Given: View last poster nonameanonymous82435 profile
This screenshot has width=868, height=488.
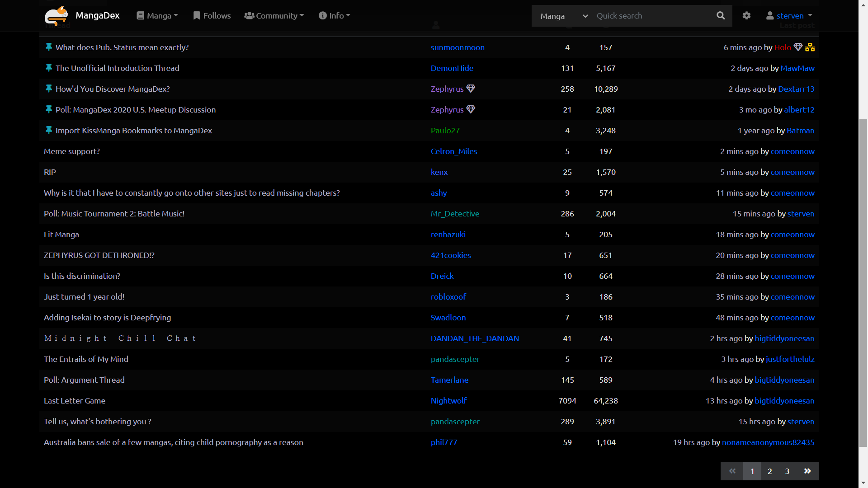Looking at the screenshot, I should [768, 442].
